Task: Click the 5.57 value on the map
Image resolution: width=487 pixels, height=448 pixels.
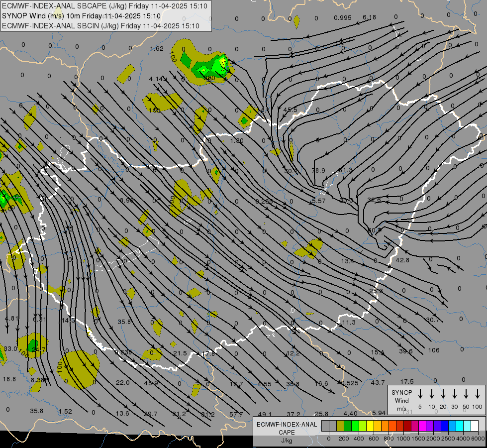Action: [319, 201]
